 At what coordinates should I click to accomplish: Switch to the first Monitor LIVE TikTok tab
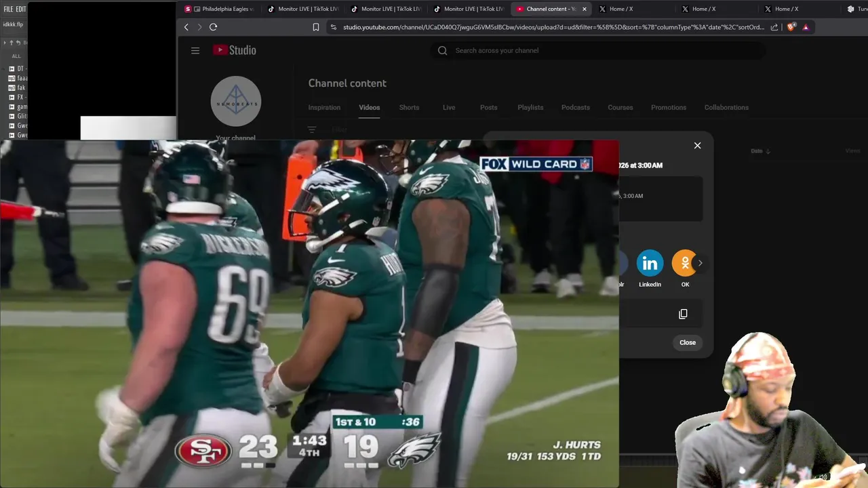tap(303, 9)
